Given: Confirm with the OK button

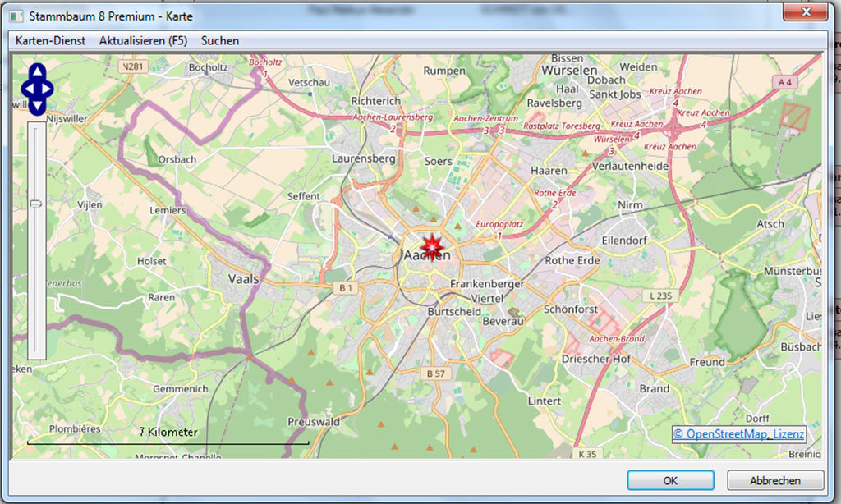Looking at the screenshot, I should pos(670,480).
